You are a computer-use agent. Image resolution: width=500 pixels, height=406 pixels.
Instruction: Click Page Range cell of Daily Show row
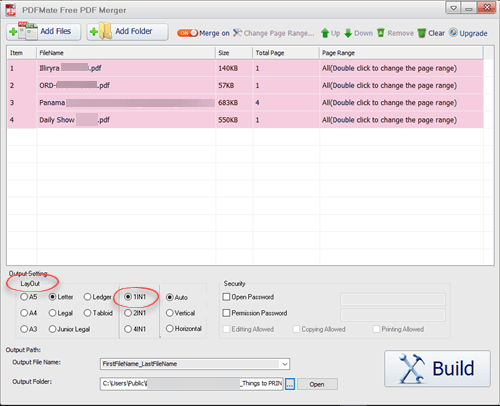coord(401,120)
